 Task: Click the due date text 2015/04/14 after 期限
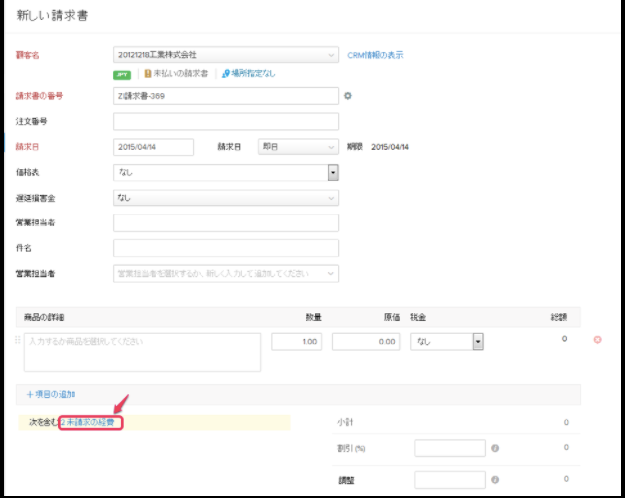click(x=390, y=147)
